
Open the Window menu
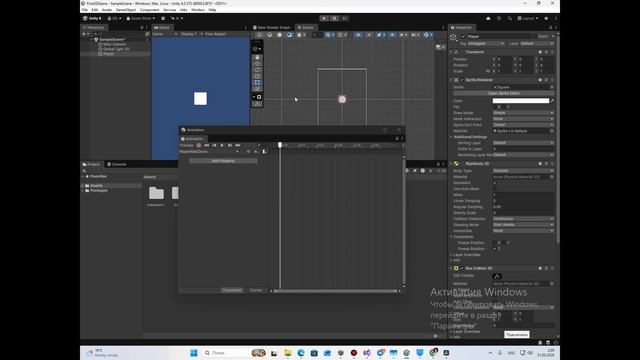pyautogui.click(x=198, y=10)
